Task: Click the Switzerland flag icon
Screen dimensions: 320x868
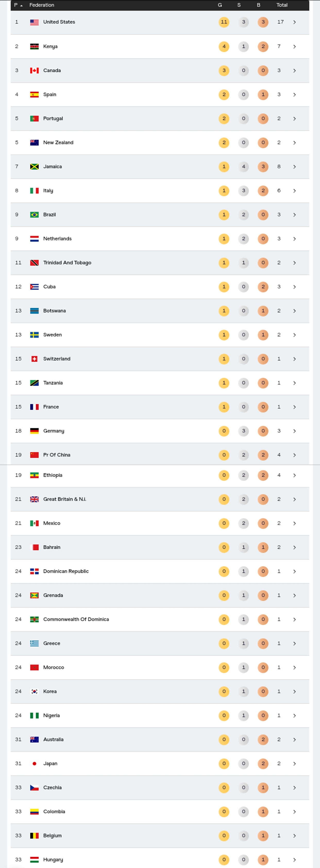Action: 34,359
